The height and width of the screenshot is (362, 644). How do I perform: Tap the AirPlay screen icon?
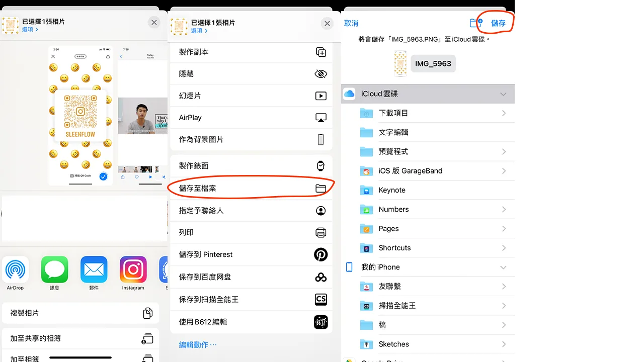[320, 118]
